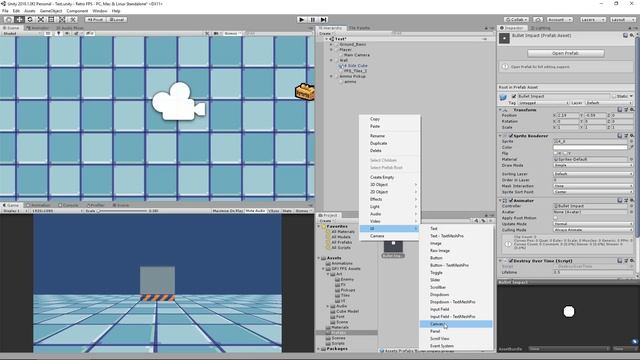Open the GameObject menu

click(x=51, y=11)
